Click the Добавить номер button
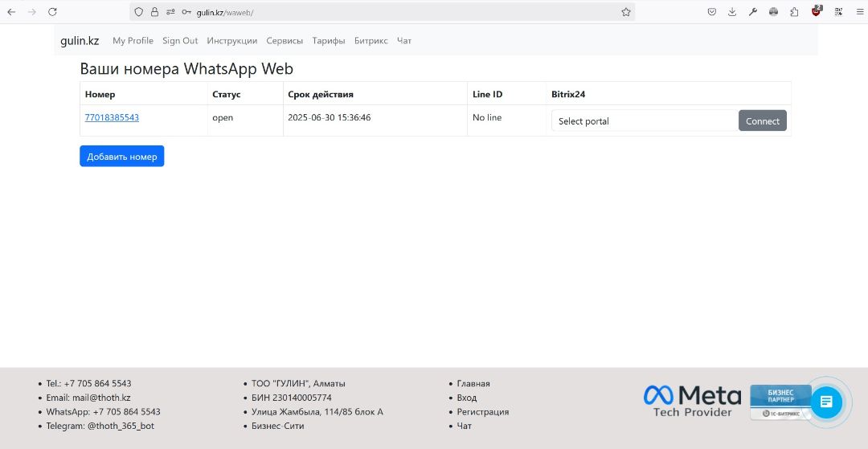 tap(121, 157)
